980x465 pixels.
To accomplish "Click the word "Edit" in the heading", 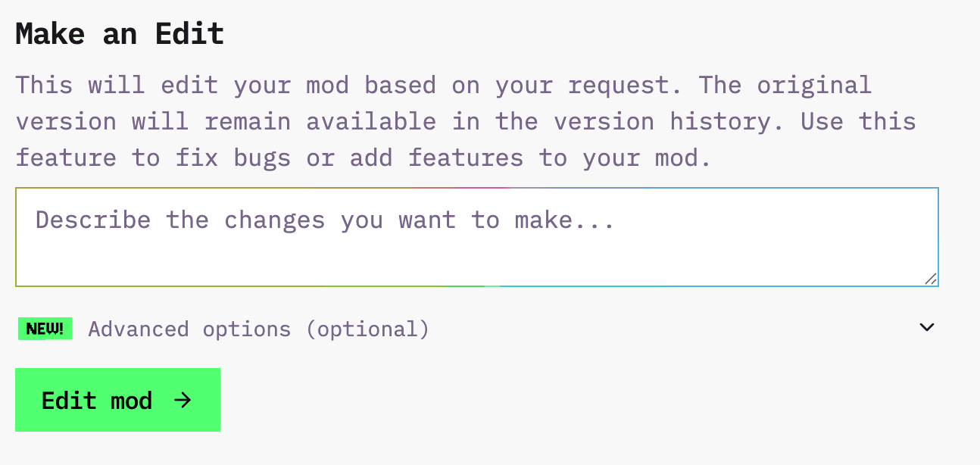I will [x=189, y=34].
